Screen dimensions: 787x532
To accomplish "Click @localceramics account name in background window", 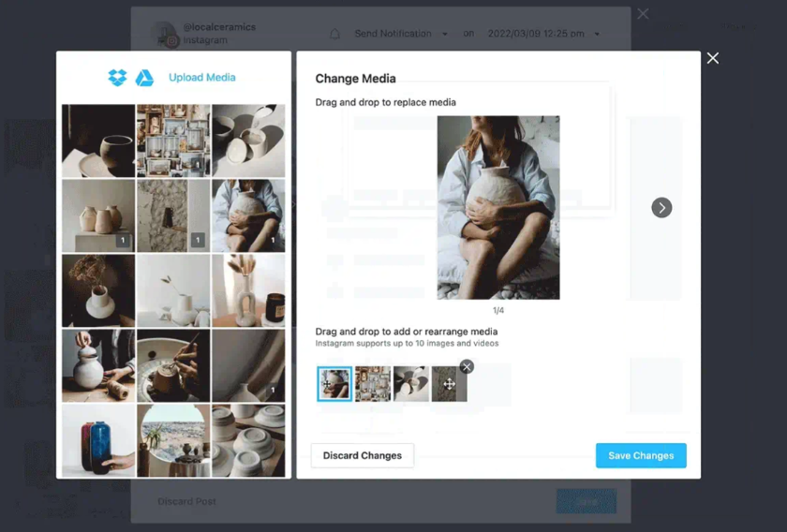I will click(x=219, y=27).
